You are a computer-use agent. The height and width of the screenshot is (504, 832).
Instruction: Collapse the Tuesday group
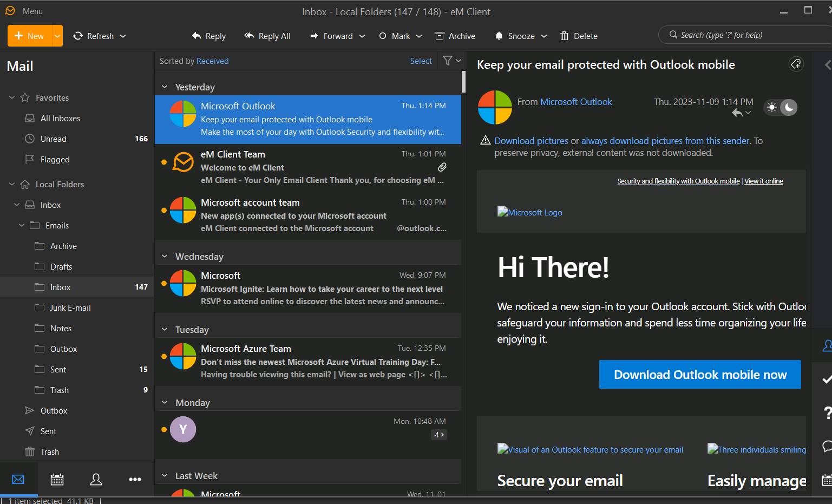(x=165, y=329)
